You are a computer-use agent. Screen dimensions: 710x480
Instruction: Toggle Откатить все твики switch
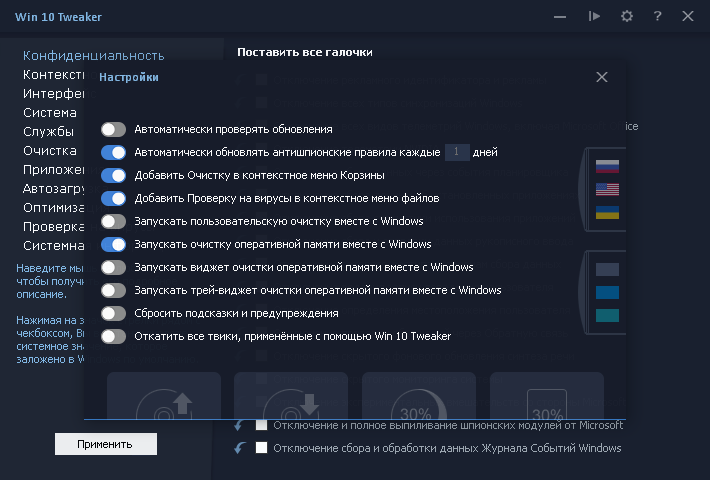(x=113, y=336)
